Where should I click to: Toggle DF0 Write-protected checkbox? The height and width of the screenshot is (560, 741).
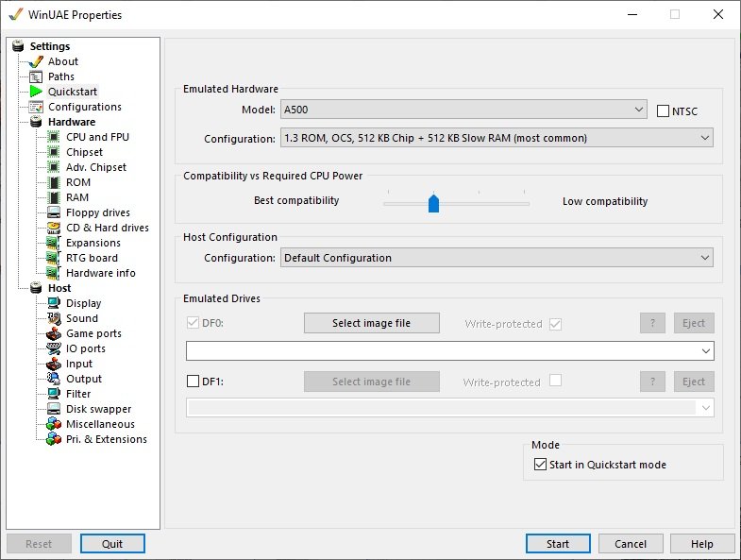556,324
